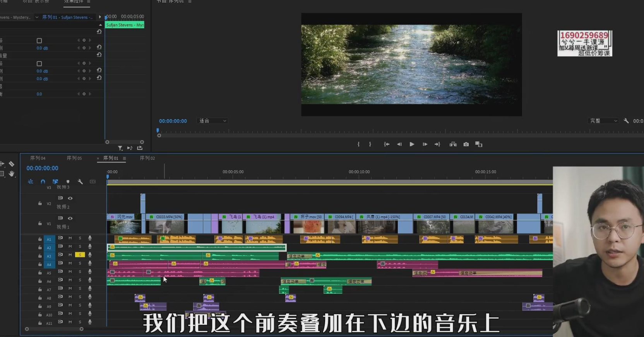Toggle lock on video track V1
The image size is (644, 337).
point(40,224)
